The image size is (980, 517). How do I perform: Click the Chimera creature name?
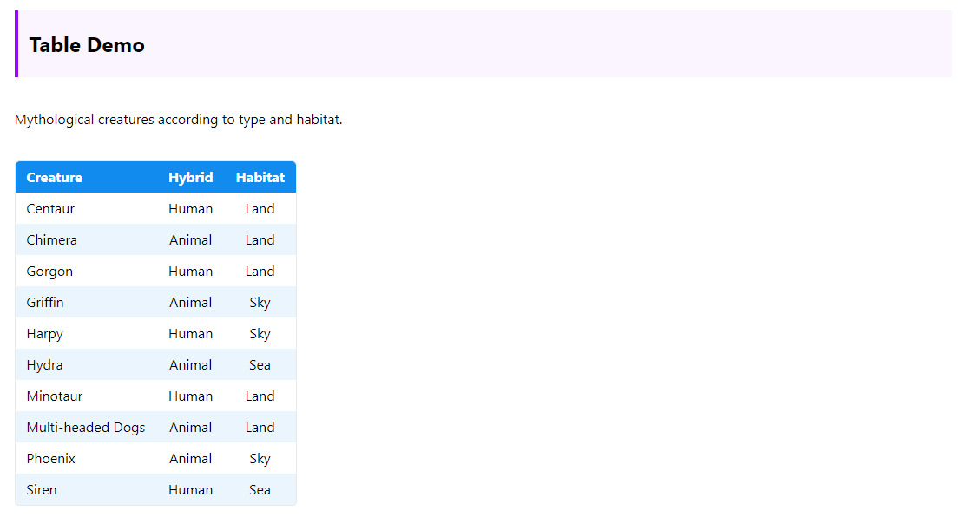point(51,240)
